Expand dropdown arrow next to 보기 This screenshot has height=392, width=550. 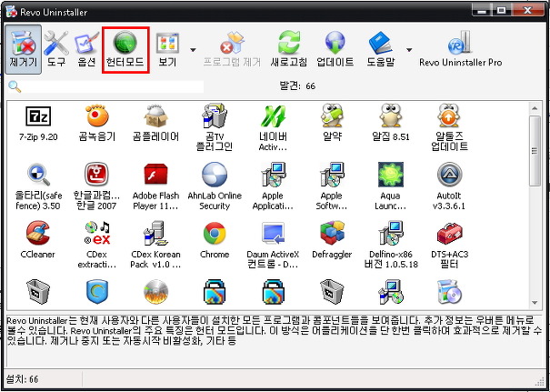pos(193,50)
